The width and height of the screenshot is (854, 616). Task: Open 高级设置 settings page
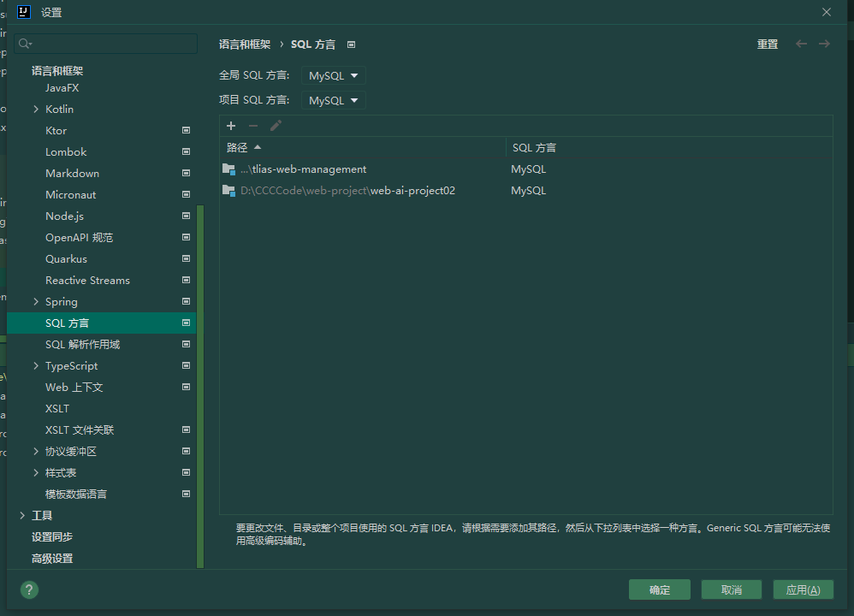(x=51, y=559)
